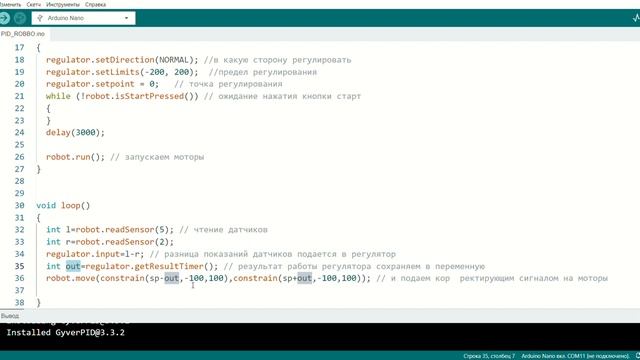Click on robot.readSensor(2) line
640x360 pixels.
pos(110,242)
